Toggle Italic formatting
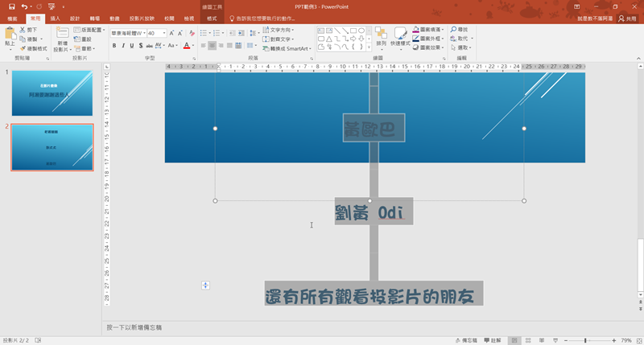 tap(124, 46)
